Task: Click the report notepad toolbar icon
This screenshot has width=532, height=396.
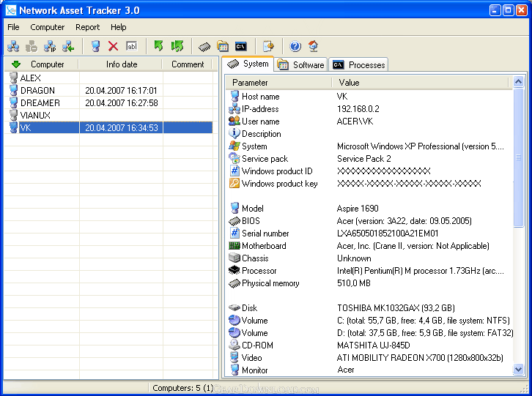Action: [268, 46]
